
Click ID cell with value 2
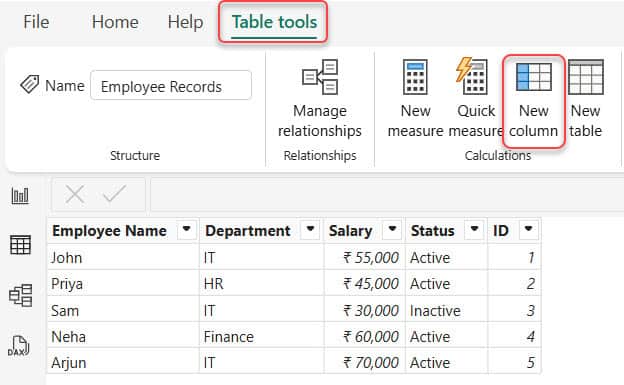(x=514, y=283)
